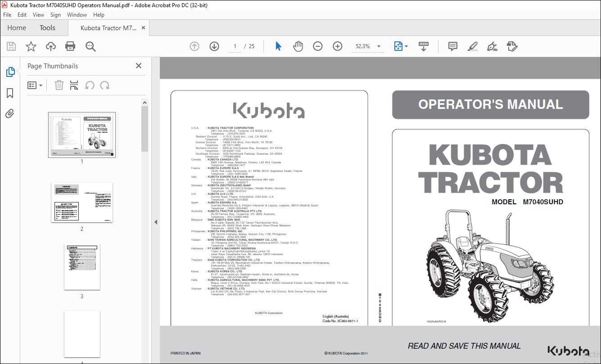The image size is (601, 364).
Task: Click the upload to cloud icon
Action: point(51,46)
